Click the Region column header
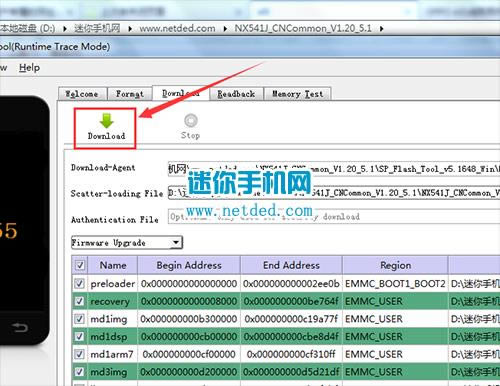This screenshot has width=500, height=386. click(395, 265)
